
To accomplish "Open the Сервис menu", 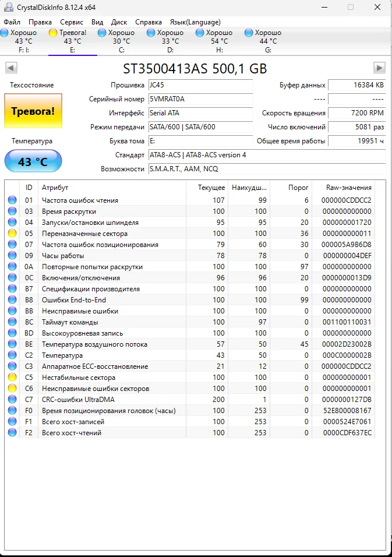I will pos(72,22).
